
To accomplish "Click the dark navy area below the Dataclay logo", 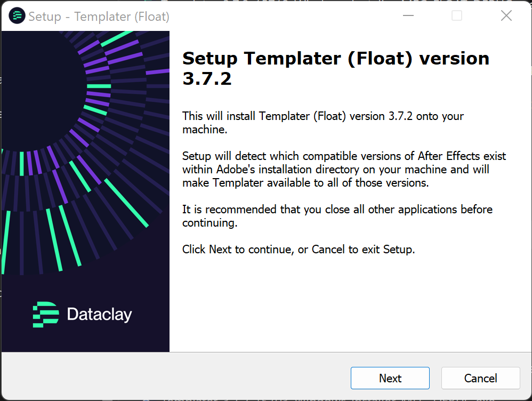I will pos(85,340).
